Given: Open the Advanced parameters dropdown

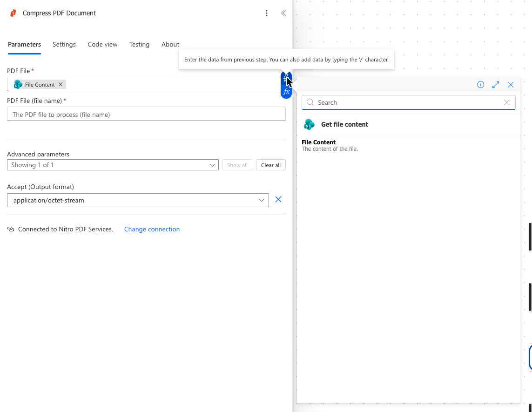Looking at the screenshot, I should coord(113,165).
